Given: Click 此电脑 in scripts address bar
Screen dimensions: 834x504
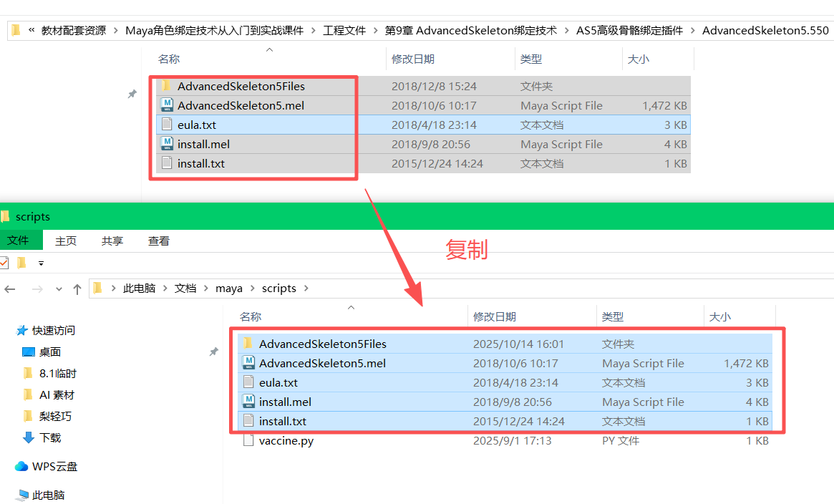Looking at the screenshot, I should pyautogui.click(x=140, y=288).
